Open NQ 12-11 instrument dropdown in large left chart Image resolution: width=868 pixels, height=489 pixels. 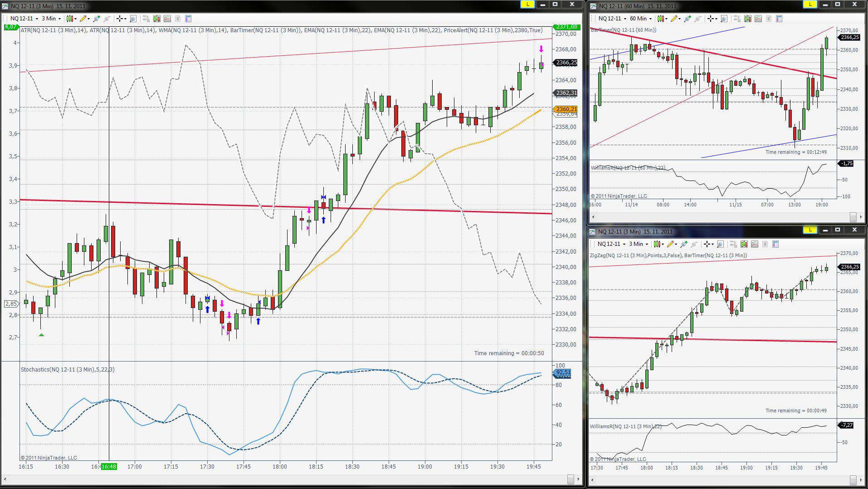coord(24,19)
